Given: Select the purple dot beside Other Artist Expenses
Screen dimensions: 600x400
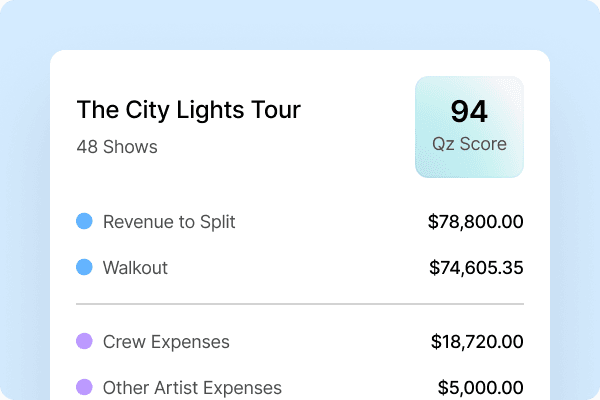Looking at the screenshot, I should coord(85,387).
